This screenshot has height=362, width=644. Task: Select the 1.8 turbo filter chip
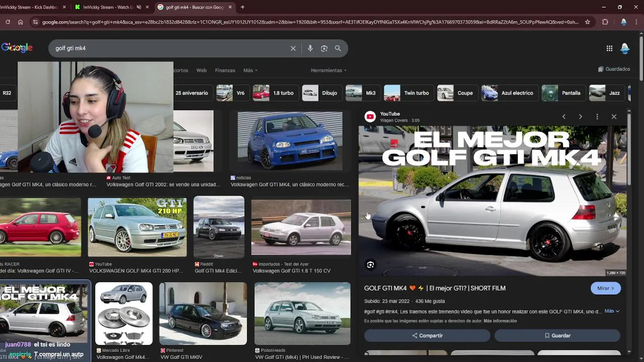point(275,93)
